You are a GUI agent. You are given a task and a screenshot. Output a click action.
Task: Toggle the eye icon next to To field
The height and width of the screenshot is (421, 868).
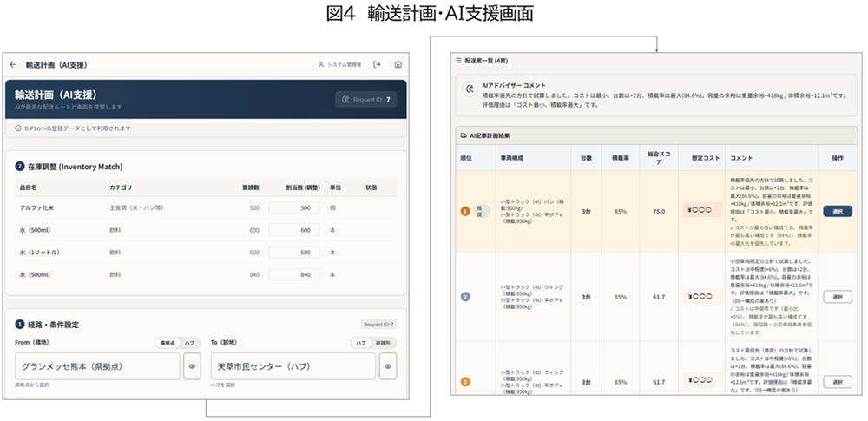click(388, 366)
